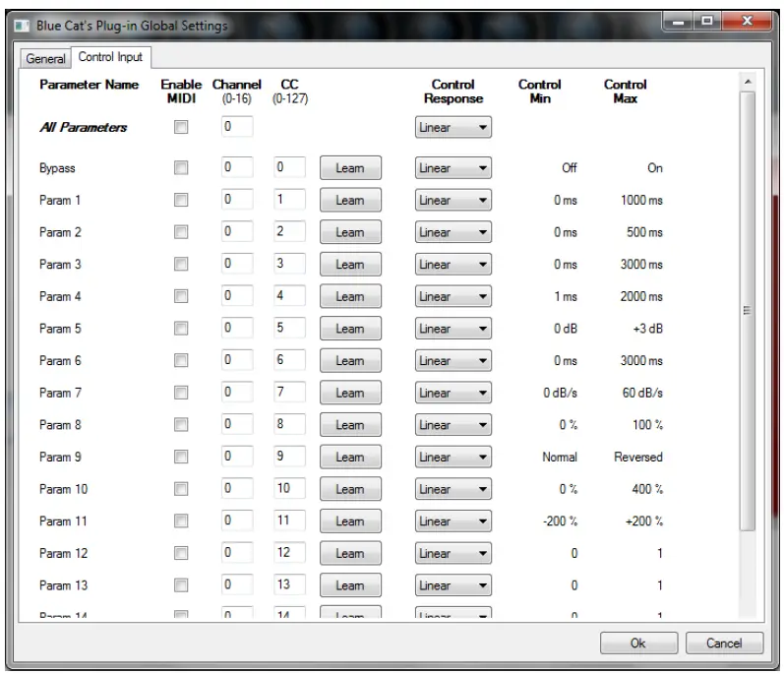This screenshot has width=784, height=674.
Task: Toggle Enable MIDI checkbox for Bypass
Action: pyautogui.click(x=181, y=167)
